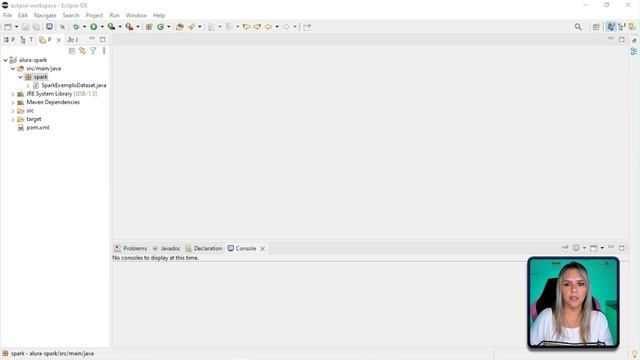Select the spark package
This screenshot has height=360, width=640.
tap(40, 77)
